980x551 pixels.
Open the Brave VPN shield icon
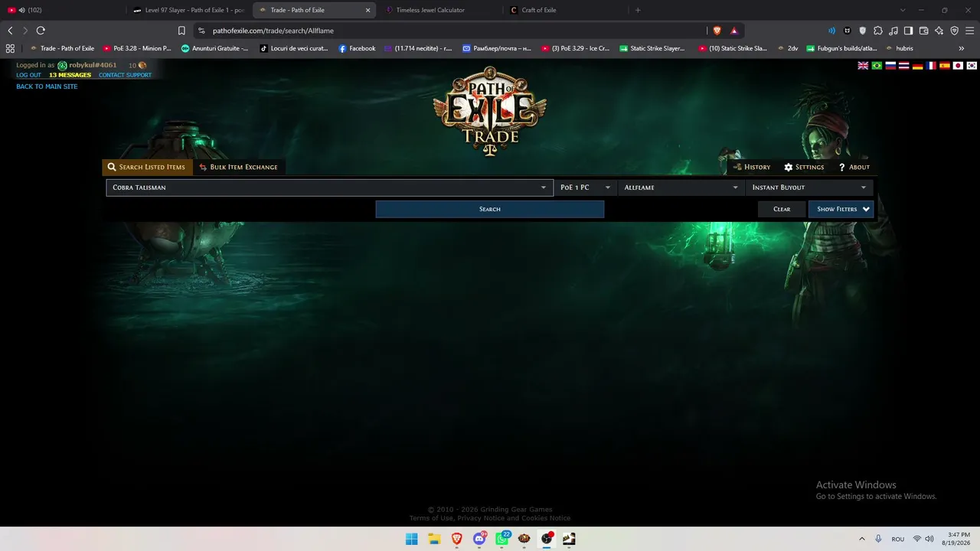pyautogui.click(x=954, y=31)
